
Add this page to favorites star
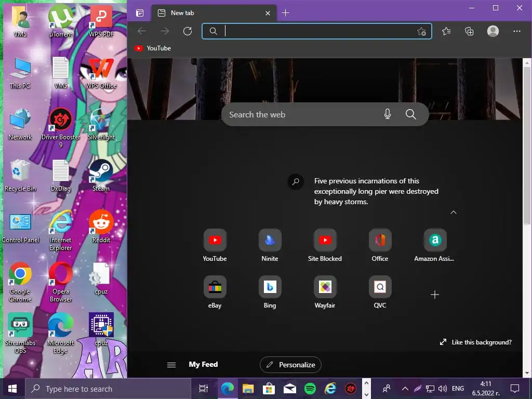pyautogui.click(x=421, y=32)
